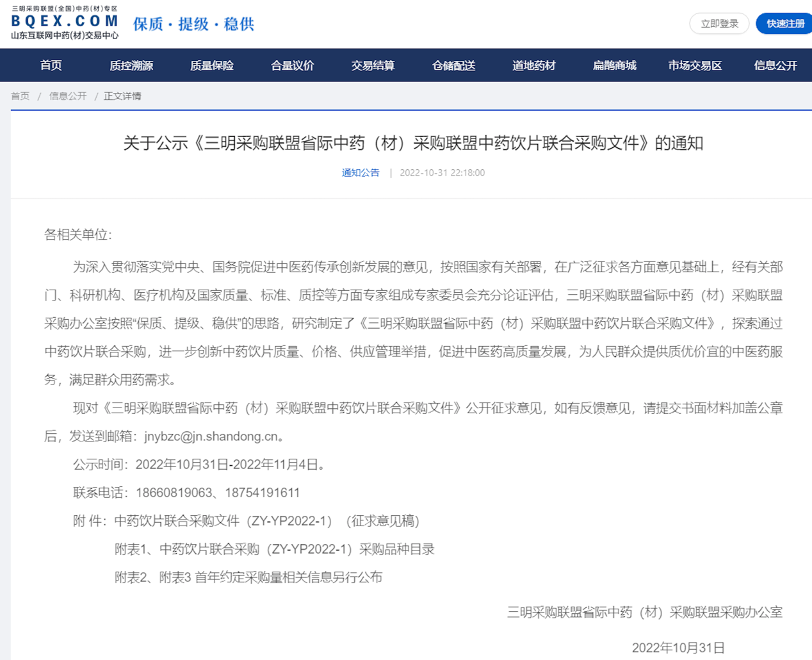This screenshot has height=660, width=812.
Task: Click the 通知公告 category tag
Action: pos(361,173)
